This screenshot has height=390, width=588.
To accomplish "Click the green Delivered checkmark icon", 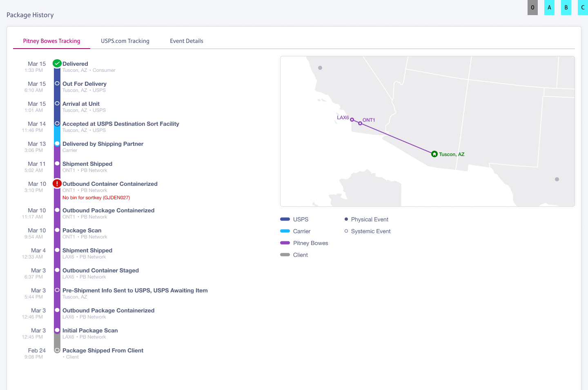I will [x=57, y=63].
